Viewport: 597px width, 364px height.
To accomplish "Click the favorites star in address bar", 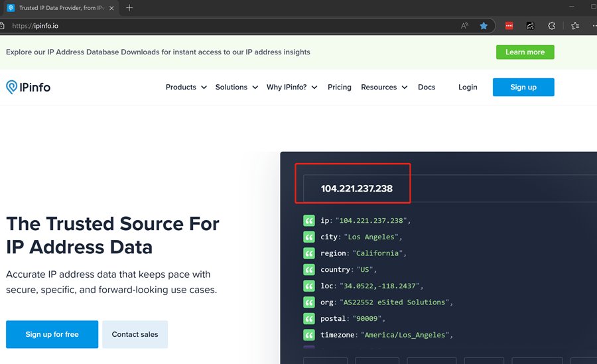I will (x=484, y=26).
